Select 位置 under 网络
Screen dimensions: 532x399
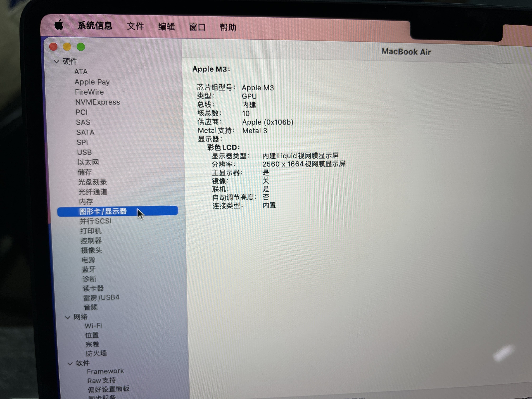point(92,335)
